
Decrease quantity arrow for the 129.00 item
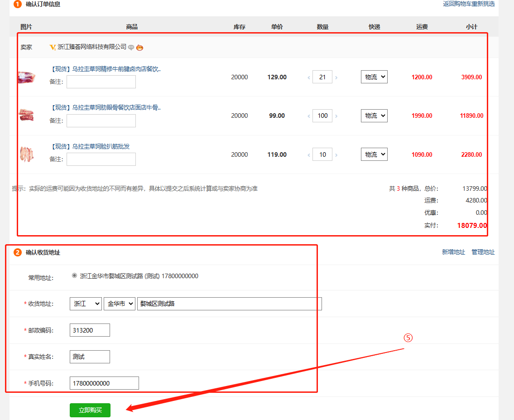pyautogui.click(x=309, y=77)
